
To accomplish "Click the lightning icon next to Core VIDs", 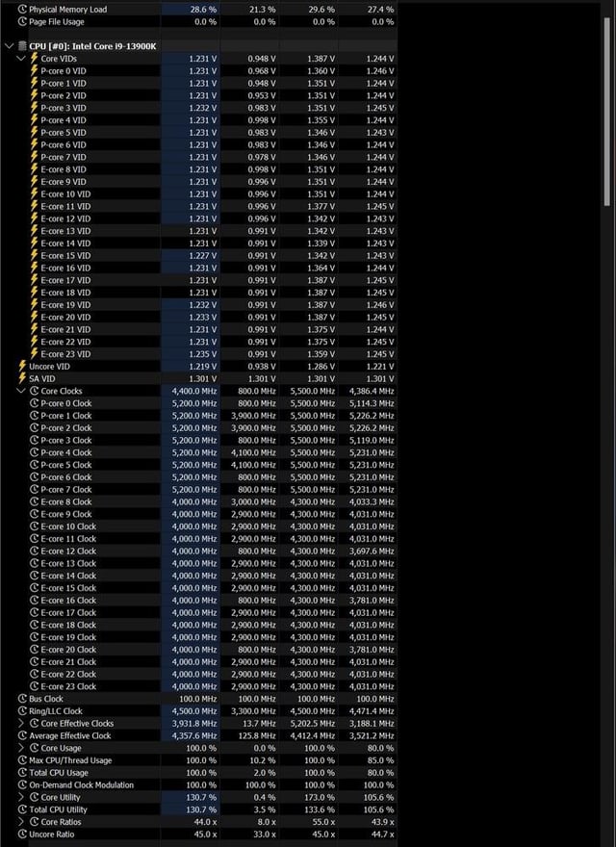I will coord(34,59).
